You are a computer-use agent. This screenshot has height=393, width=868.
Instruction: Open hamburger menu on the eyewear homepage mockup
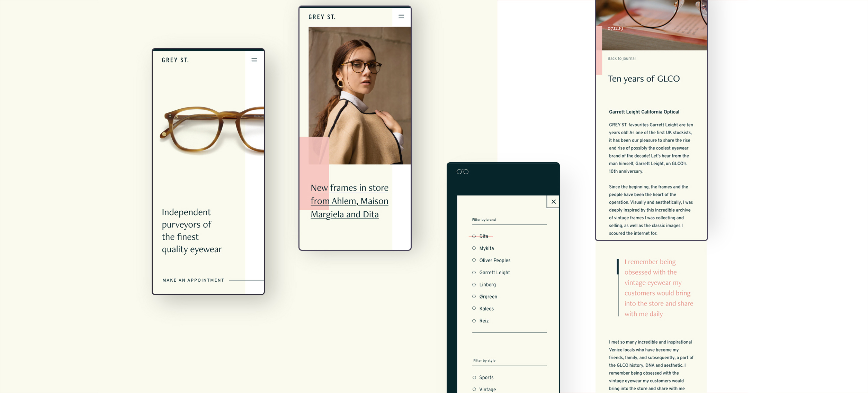click(x=254, y=60)
